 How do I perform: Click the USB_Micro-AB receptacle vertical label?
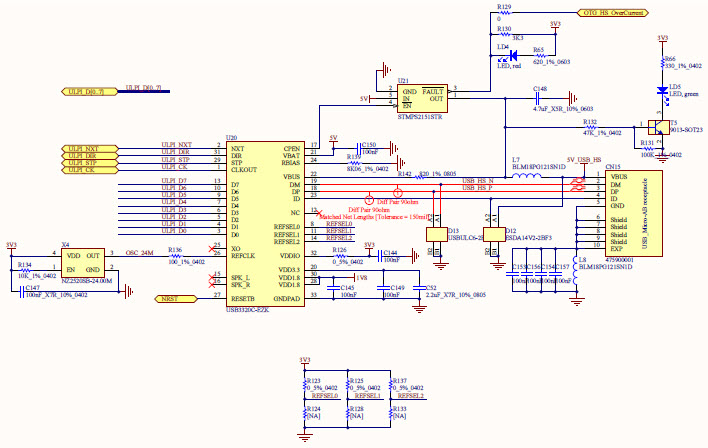point(644,213)
